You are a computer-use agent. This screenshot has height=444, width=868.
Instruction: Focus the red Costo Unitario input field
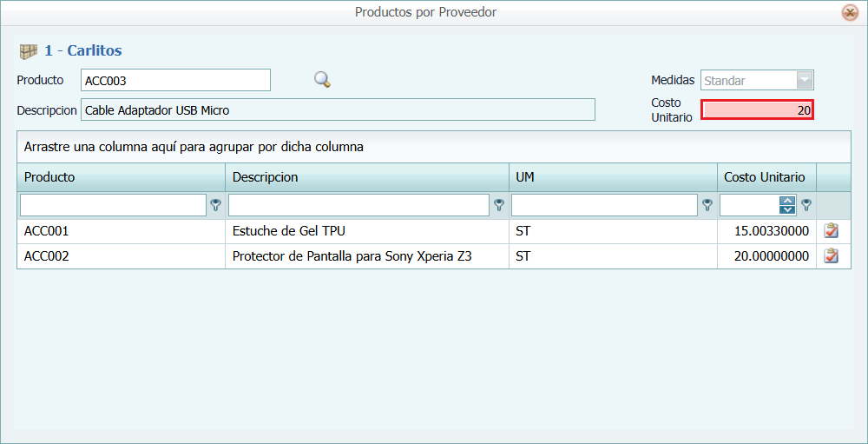pos(756,110)
